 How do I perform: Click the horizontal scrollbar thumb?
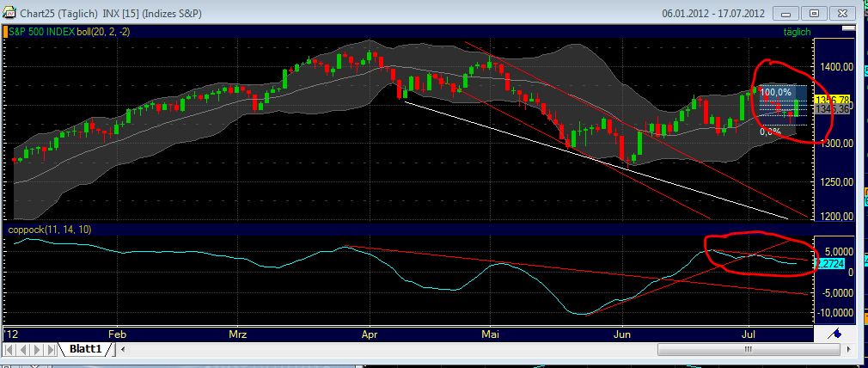[749, 349]
